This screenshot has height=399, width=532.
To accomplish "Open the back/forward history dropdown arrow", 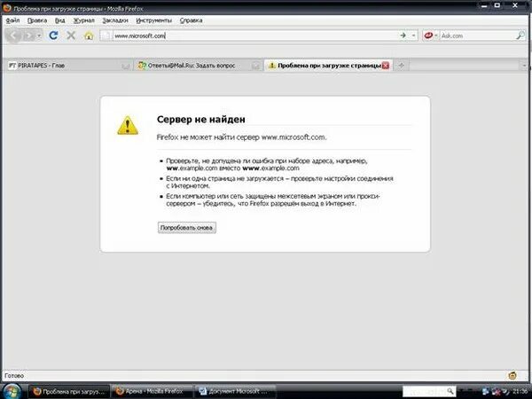I will (39, 35).
